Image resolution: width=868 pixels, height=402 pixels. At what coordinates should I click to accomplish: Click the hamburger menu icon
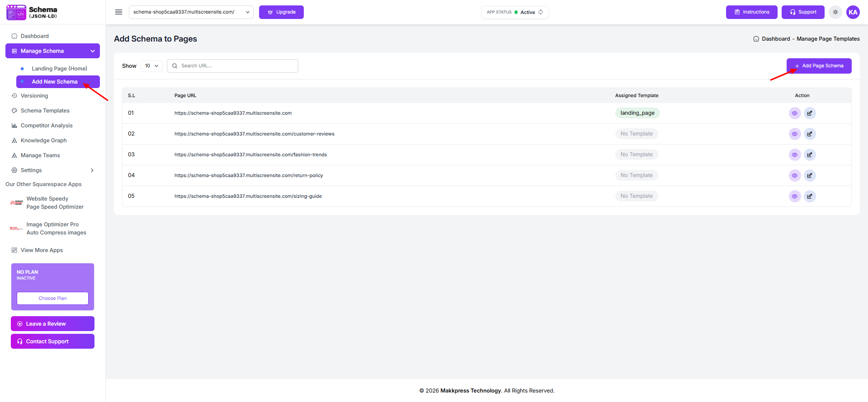coord(118,12)
